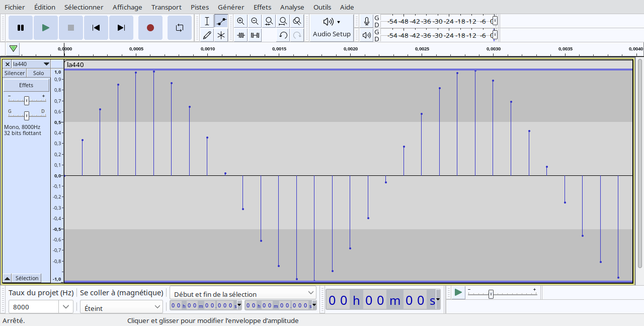Select the Envelope tool
The width and height of the screenshot is (644, 326).
221,21
